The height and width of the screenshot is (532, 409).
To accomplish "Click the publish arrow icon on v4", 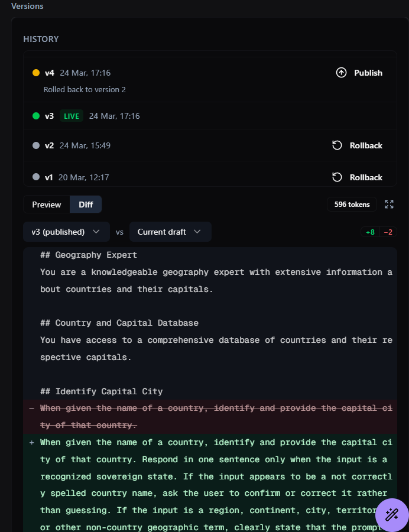I will click(x=341, y=73).
